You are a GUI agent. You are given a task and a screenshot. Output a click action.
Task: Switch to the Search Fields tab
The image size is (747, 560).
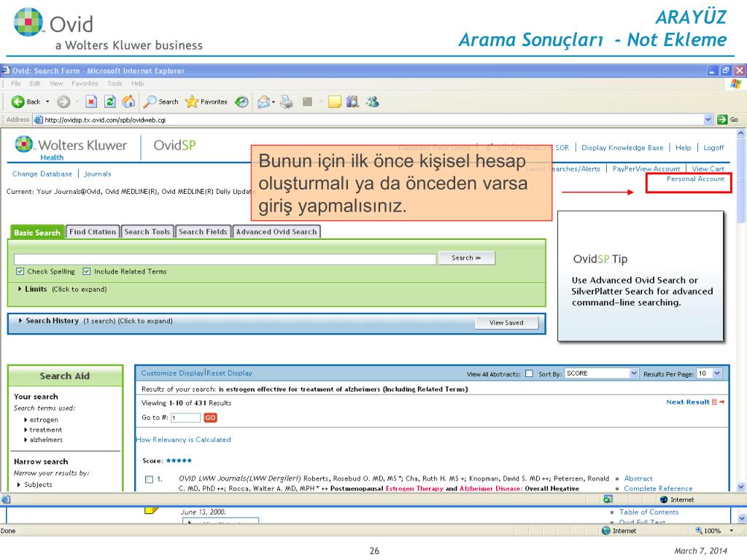pyautogui.click(x=203, y=231)
